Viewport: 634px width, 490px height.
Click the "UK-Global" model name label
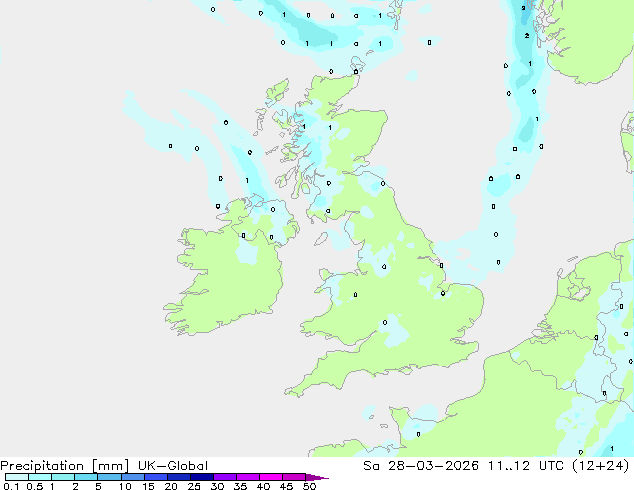173,466
